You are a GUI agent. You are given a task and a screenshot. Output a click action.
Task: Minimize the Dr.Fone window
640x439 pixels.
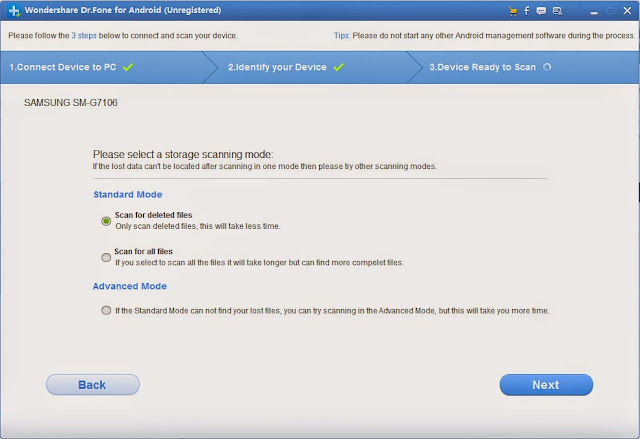click(x=594, y=11)
